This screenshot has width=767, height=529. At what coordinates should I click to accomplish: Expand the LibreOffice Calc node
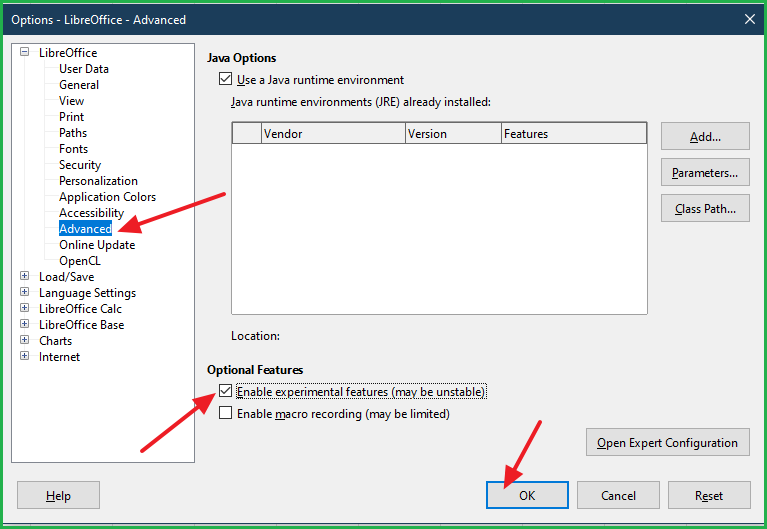[x=25, y=309]
